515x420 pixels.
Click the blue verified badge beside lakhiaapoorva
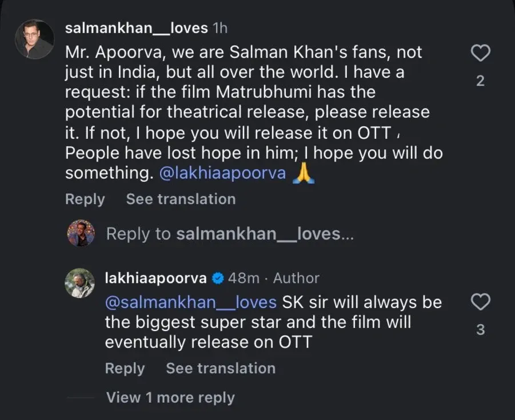[x=217, y=278]
